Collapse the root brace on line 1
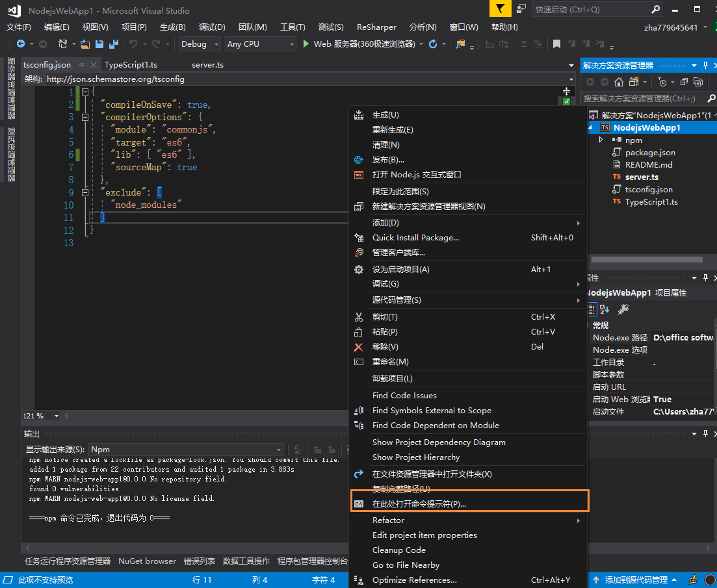Image resolution: width=717 pixels, height=588 pixels. [x=85, y=92]
